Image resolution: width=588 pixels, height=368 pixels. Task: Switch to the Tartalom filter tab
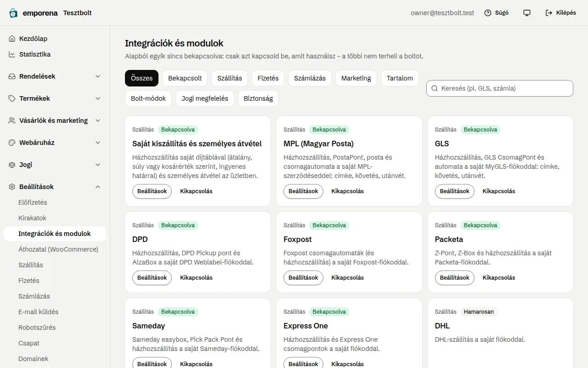(x=400, y=78)
